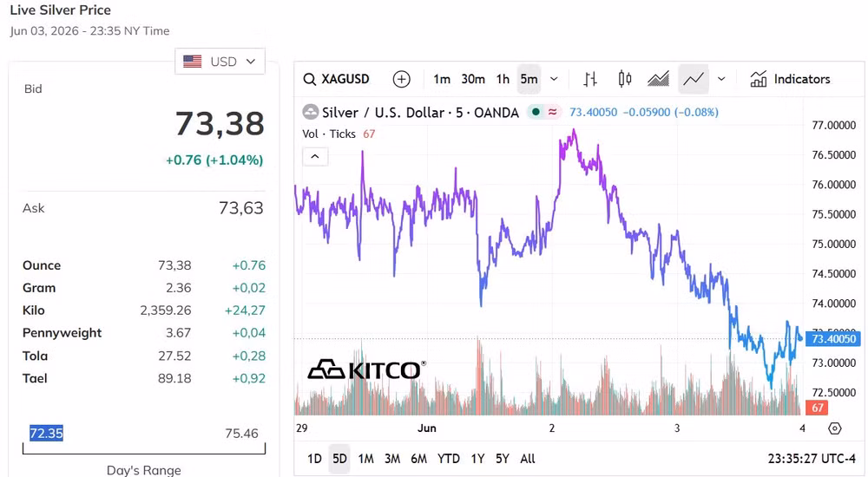Switch to the YTD date range

point(449,459)
